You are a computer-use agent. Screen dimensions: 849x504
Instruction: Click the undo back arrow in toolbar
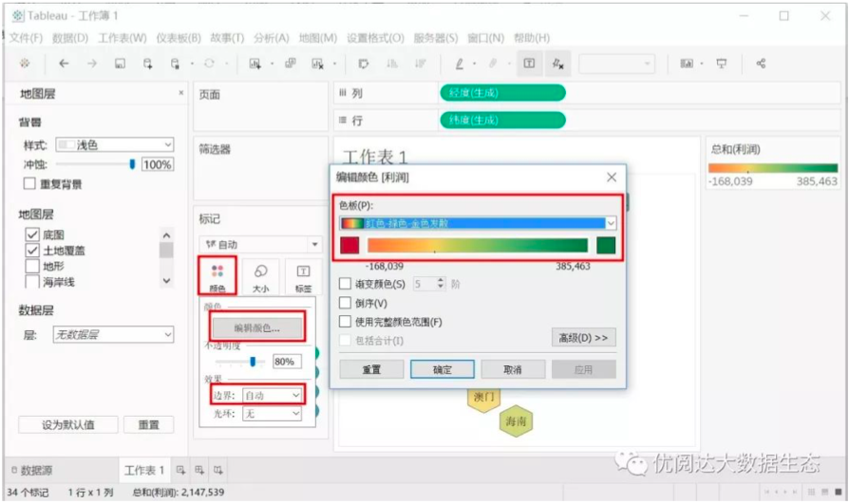click(64, 64)
